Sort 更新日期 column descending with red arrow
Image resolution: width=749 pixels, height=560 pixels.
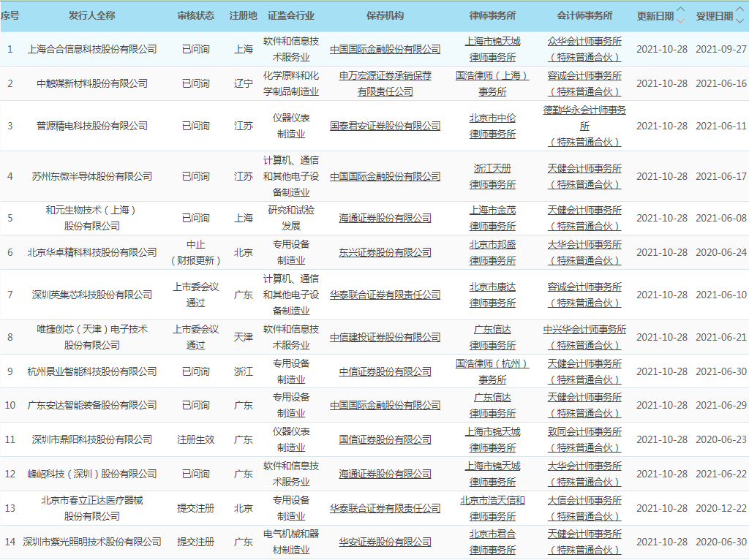click(x=681, y=20)
